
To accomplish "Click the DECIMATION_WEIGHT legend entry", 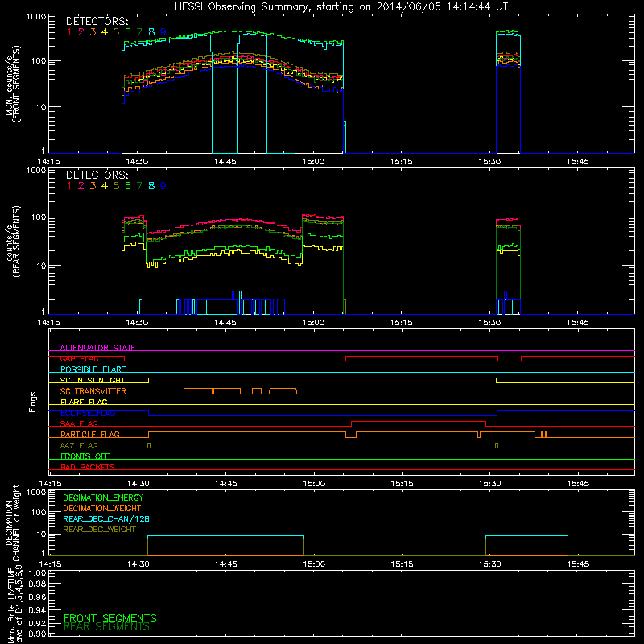I will pos(102,508).
